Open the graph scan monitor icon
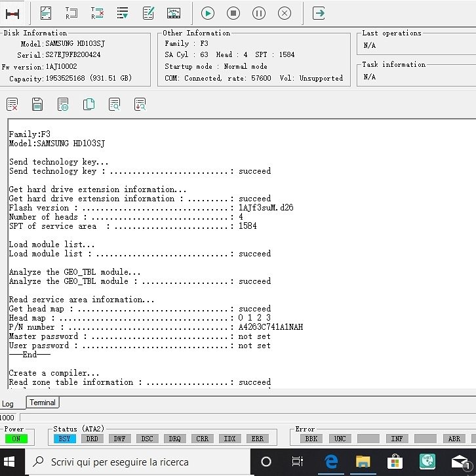The image size is (476, 476). click(x=174, y=13)
